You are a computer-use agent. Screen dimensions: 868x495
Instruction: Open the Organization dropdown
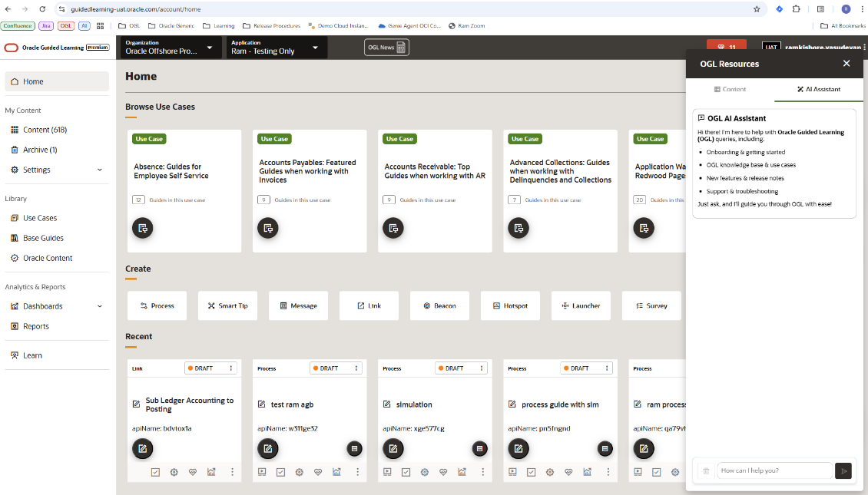click(170, 48)
